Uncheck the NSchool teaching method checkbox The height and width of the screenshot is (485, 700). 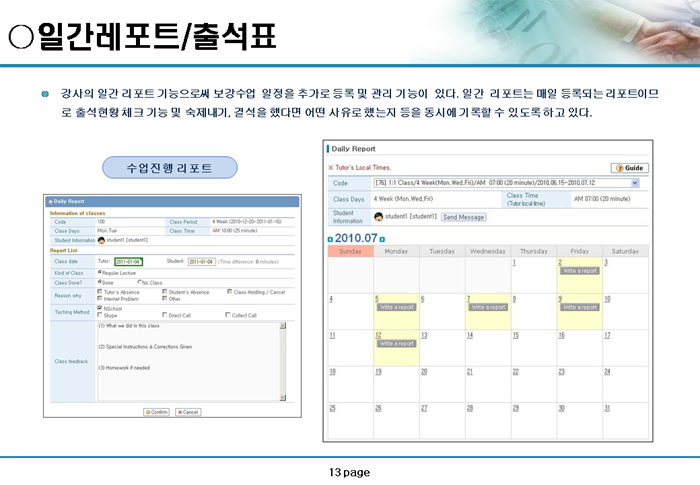tap(100, 308)
